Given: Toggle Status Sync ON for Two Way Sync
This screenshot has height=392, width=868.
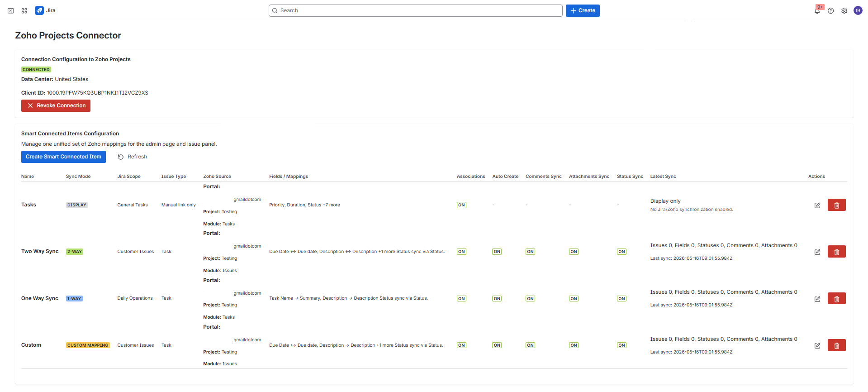Looking at the screenshot, I should [621, 252].
